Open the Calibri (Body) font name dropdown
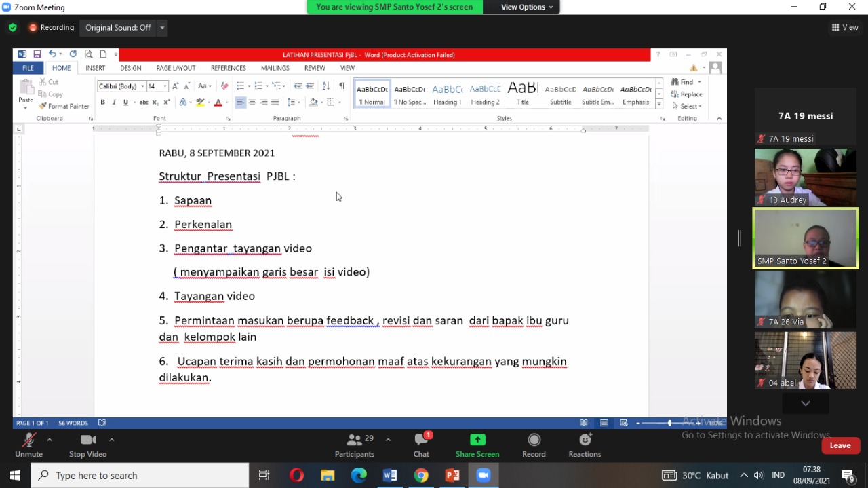Image resolution: width=868 pixels, height=488 pixels. point(143,86)
